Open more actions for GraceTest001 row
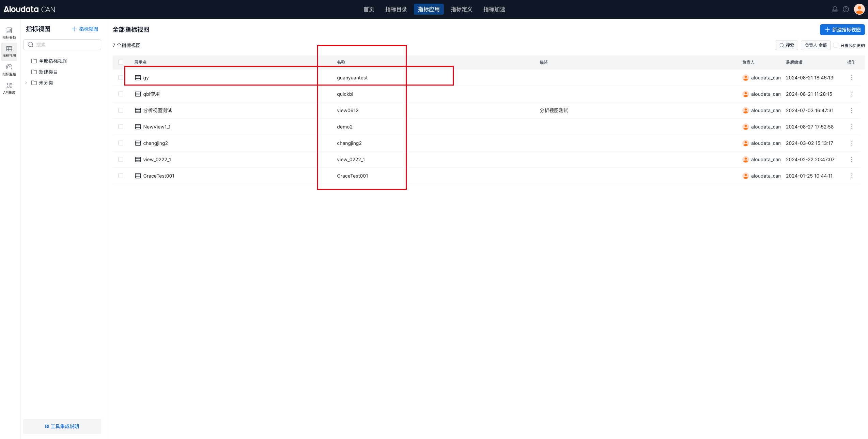The width and height of the screenshot is (868, 439). coord(851,176)
